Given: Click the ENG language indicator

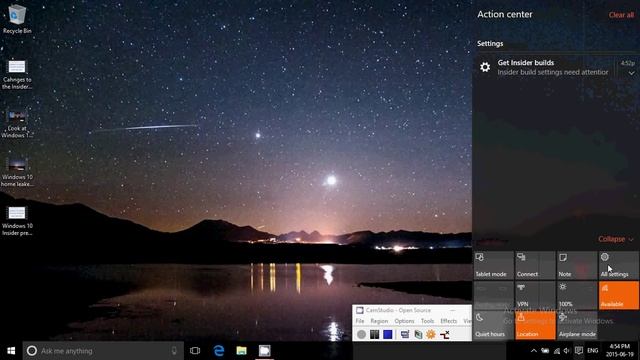Looking at the screenshot, I should [x=593, y=351].
